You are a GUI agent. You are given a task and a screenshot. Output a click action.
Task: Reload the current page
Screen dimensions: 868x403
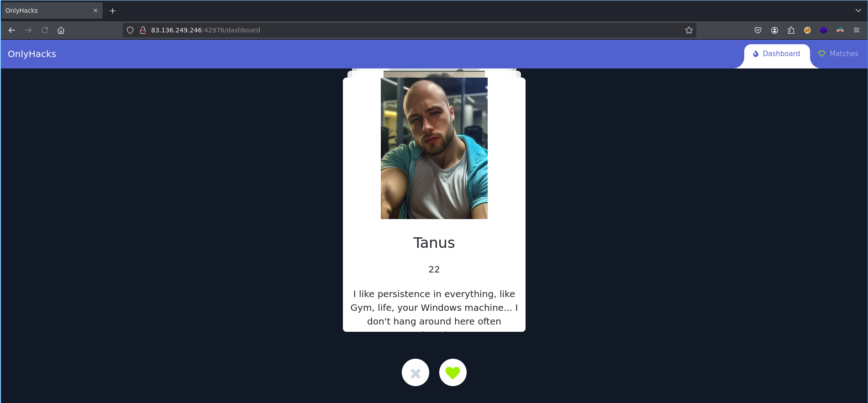45,30
